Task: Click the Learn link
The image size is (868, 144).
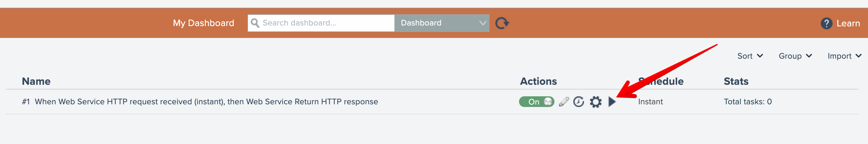Action: (848, 23)
